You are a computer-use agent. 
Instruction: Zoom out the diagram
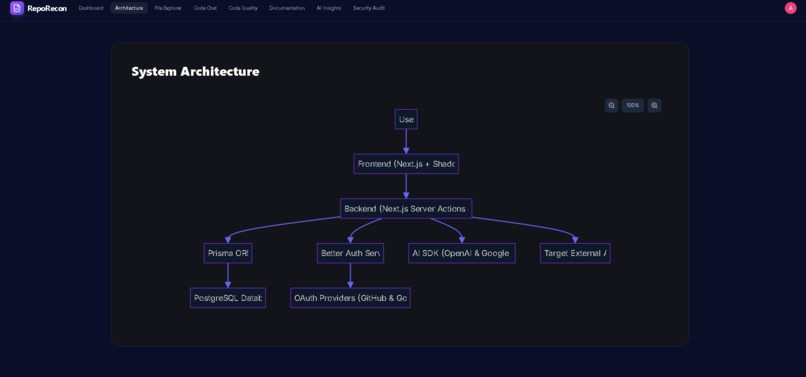tap(611, 105)
